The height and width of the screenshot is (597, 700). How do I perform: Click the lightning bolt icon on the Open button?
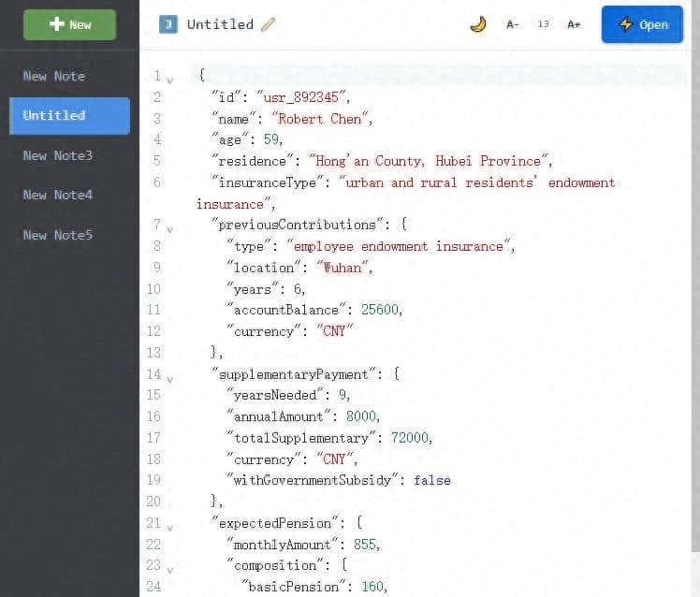(626, 24)
